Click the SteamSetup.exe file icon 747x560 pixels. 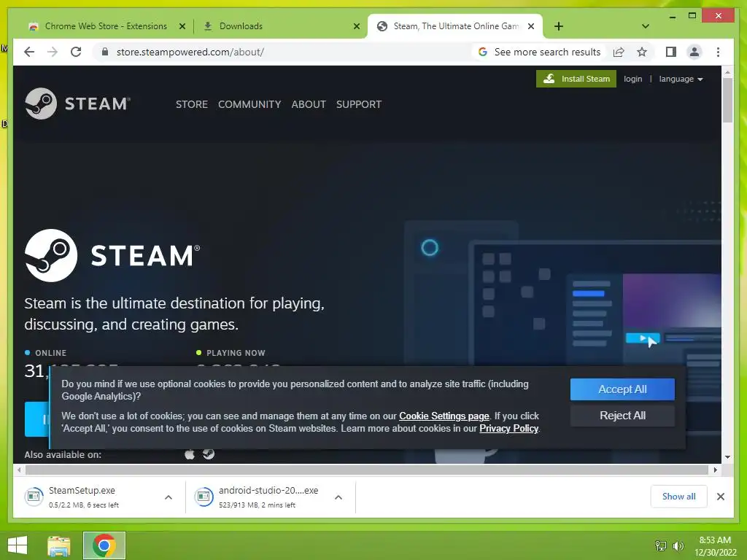tap(34, 497)
